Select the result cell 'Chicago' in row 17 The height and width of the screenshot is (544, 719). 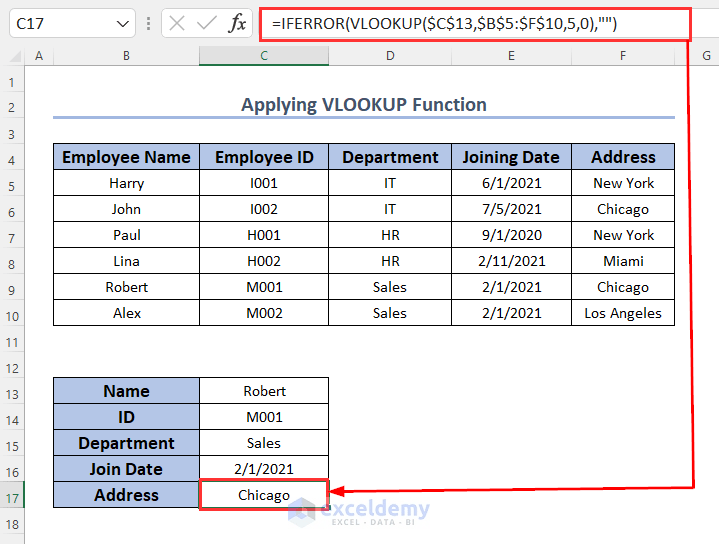coord(264,494)
